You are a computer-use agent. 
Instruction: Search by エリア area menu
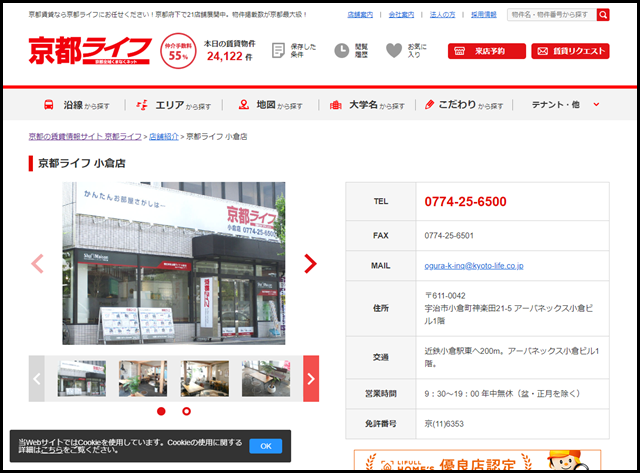pos(173,105)
